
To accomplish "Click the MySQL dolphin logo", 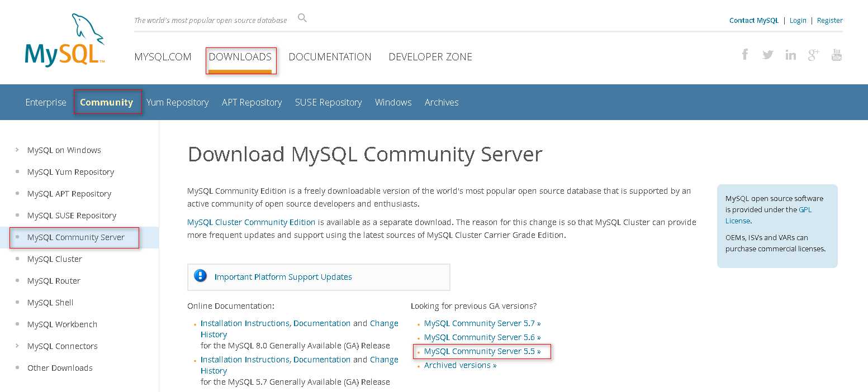I will (x=65, y=40).
